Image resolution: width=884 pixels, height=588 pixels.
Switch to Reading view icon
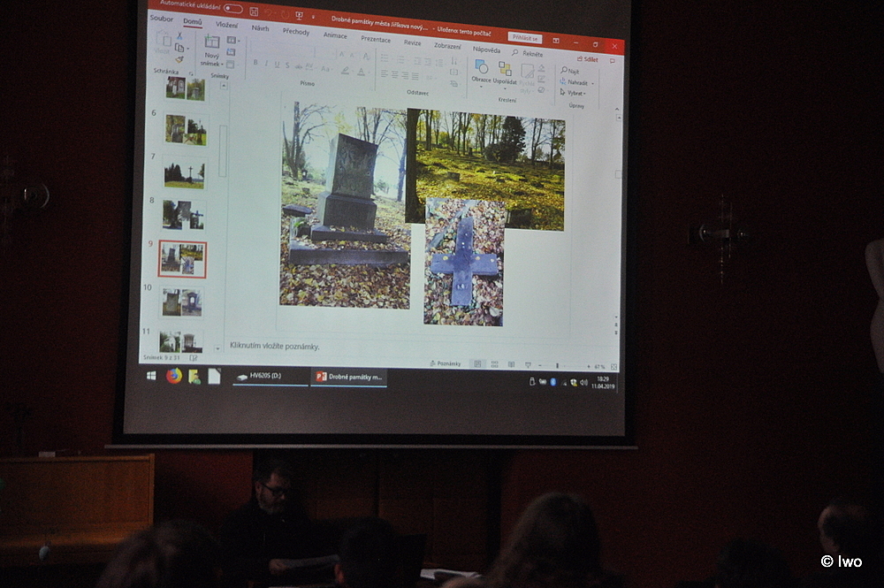[511, 365]
